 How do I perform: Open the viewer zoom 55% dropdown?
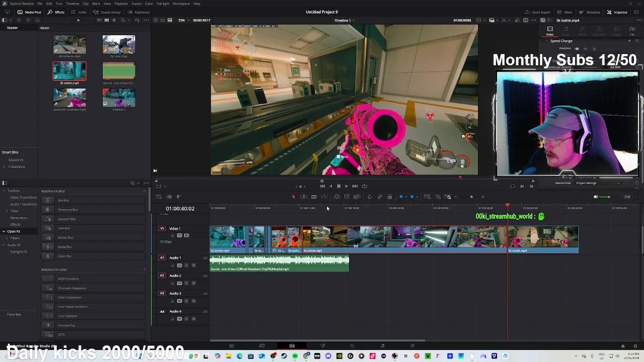[x=183, y=20]
